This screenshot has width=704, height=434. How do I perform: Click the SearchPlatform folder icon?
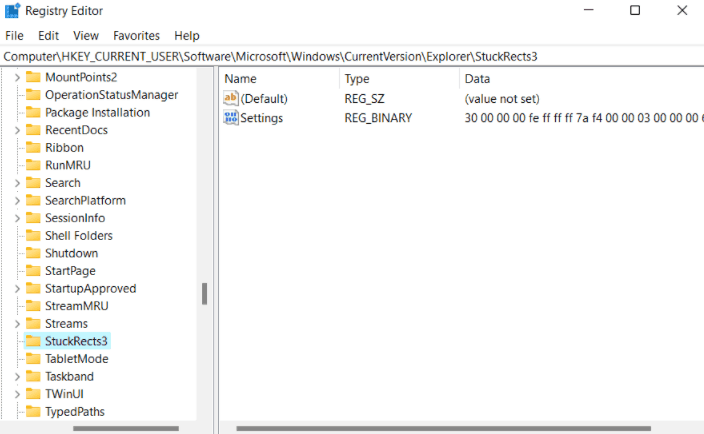pyautogui.click(x=33, y=200)
